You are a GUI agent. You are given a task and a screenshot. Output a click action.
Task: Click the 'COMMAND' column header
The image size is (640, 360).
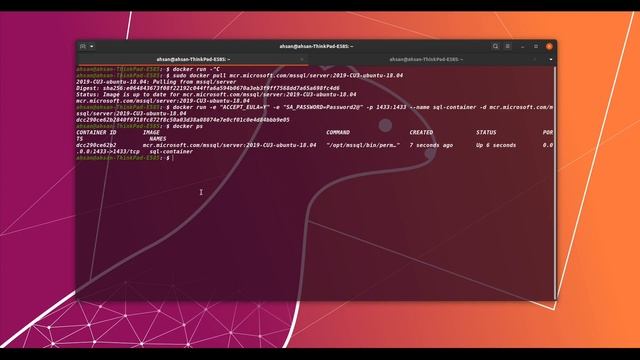pyautogui.click(x=338, y=133)
